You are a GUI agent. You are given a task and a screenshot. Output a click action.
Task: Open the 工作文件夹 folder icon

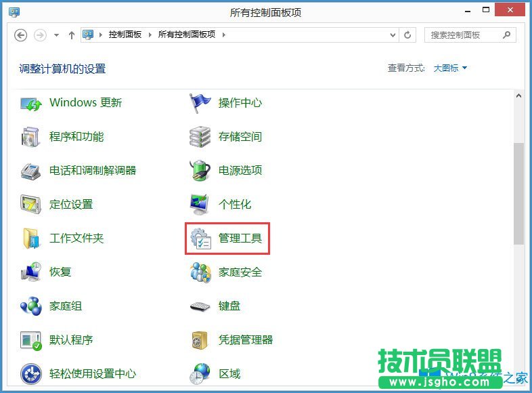pos(30,238)
